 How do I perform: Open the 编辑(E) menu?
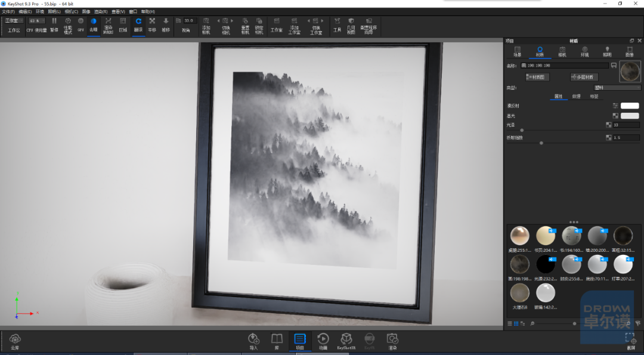pyautogui.click(x=25, y=11)
